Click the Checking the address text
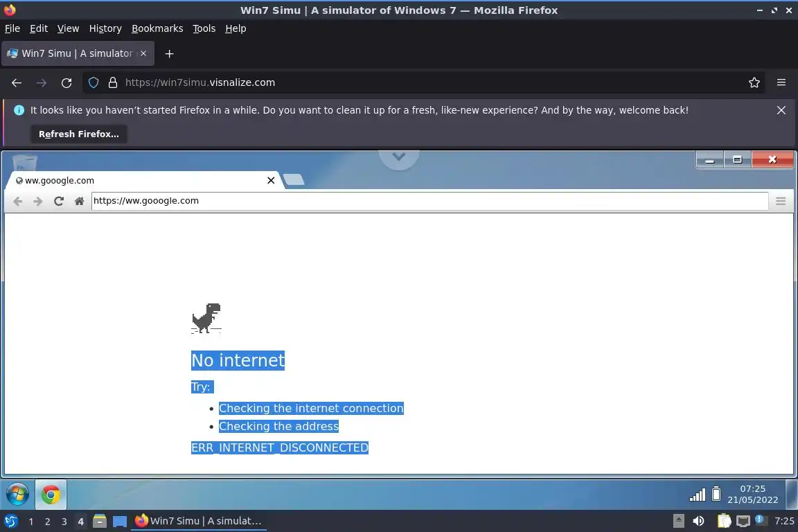 point(278,426)
